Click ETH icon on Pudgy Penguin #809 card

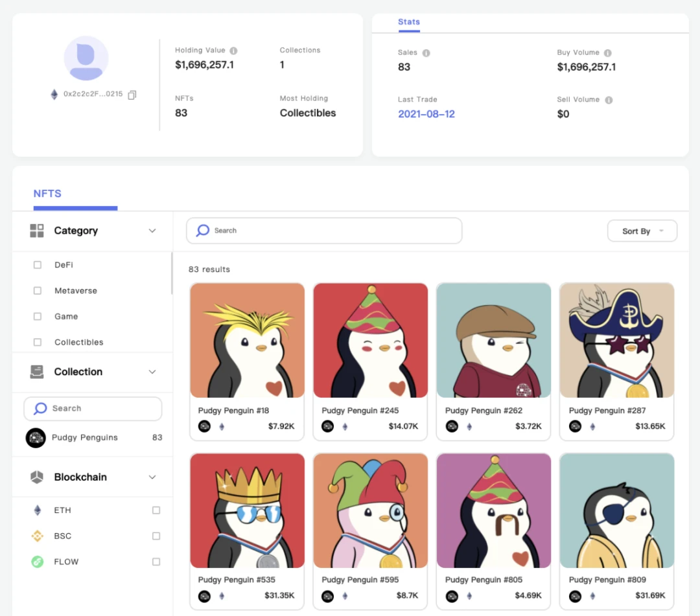(x=592, y=596)
